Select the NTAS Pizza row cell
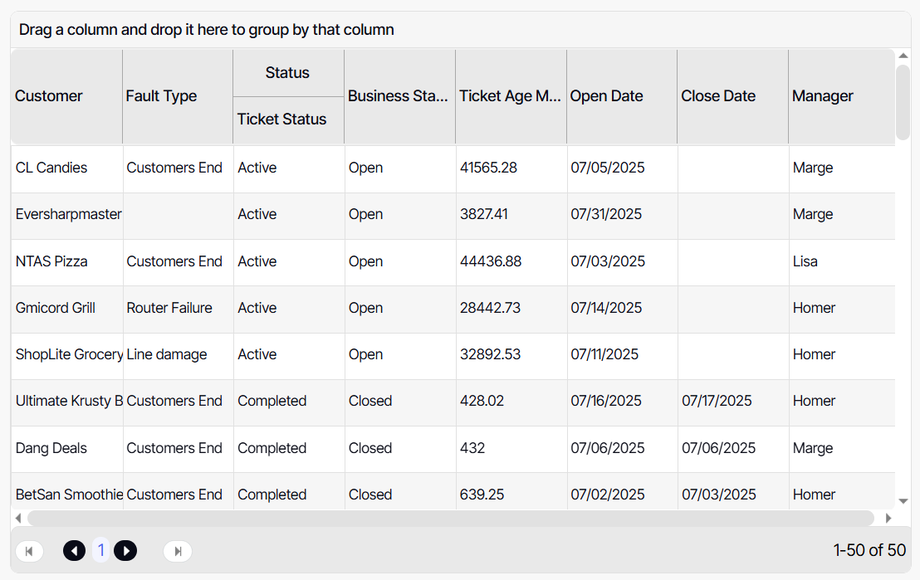 coord(52,261)
